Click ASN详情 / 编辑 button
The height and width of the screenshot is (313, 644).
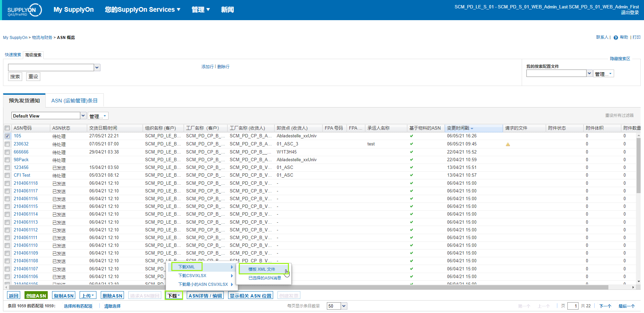[x=205, y=296]
